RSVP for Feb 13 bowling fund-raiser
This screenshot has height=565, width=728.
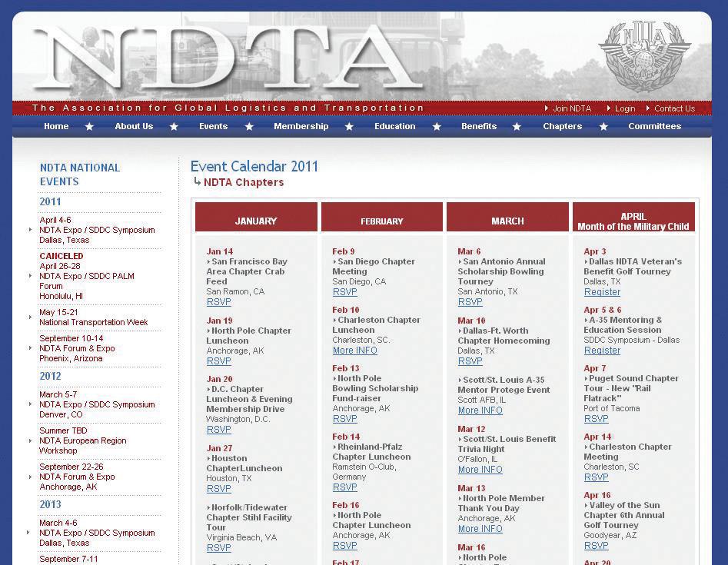(345, 419)
